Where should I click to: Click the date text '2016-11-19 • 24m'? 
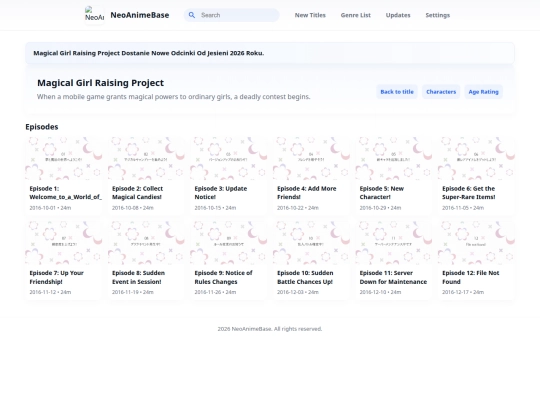click(x=133, y=292)
